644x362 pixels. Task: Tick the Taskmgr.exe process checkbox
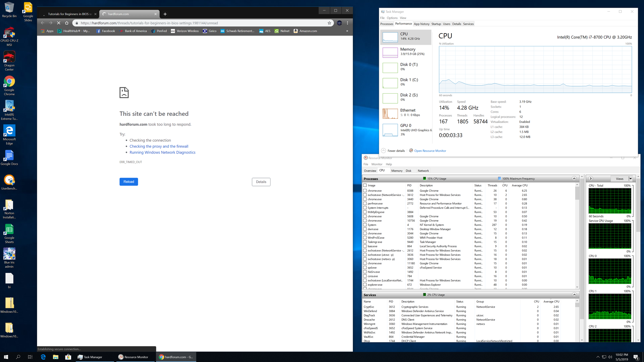[365, 242]
